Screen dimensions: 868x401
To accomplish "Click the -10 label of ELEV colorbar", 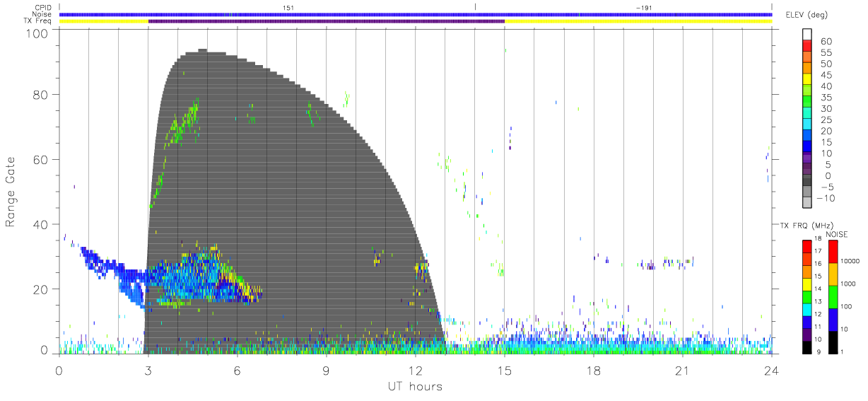I will tap(825, 198).
